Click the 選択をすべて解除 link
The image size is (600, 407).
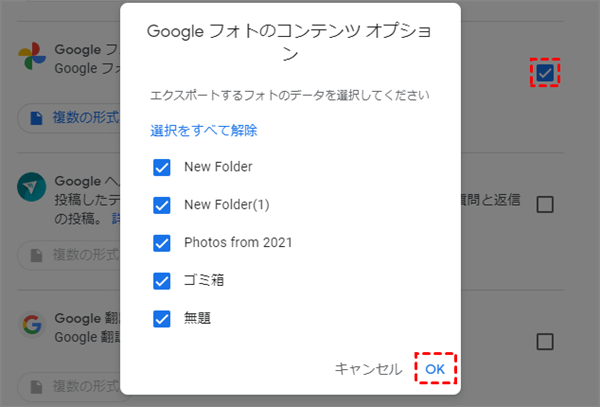[204, 130]
